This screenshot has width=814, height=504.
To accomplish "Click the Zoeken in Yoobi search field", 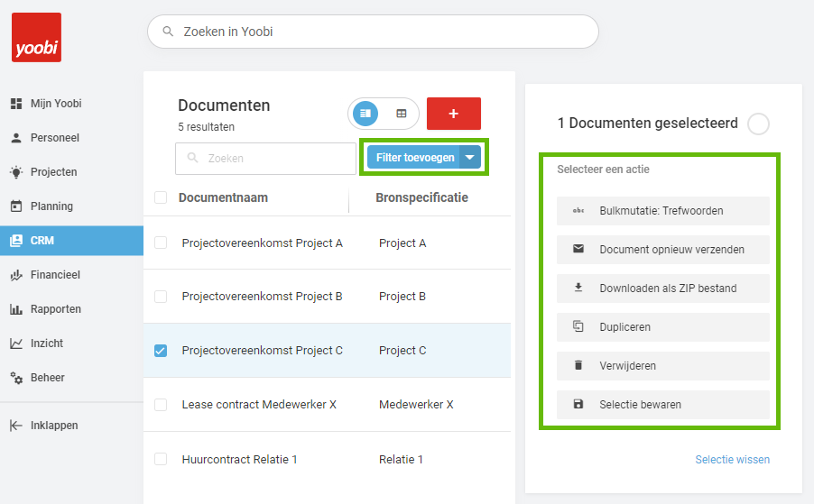I will (x=373, y=32).
